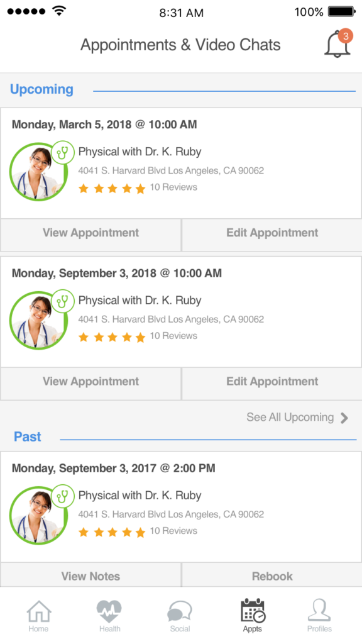Tap stethoscope badge on September 2017 appointment
Viewport: 362px width, 644px height.
coord(63,496)
